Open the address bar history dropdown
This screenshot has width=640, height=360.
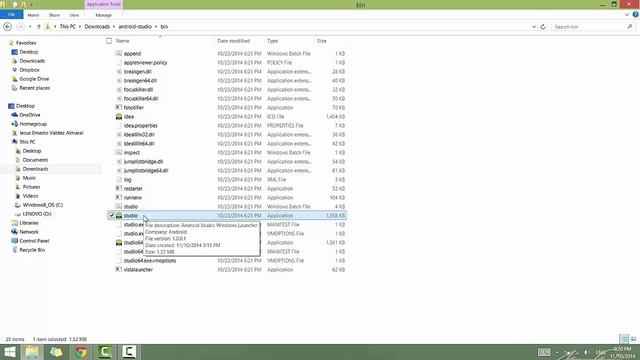point(534,27)
